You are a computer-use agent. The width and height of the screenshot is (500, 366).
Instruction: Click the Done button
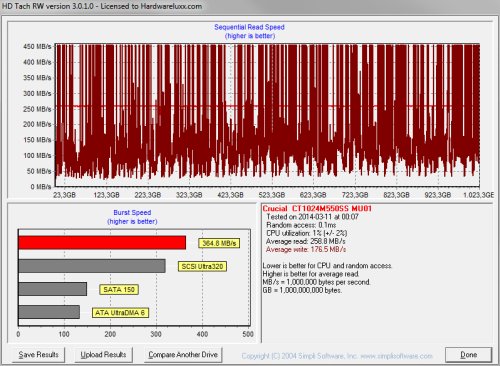[468, 355]
